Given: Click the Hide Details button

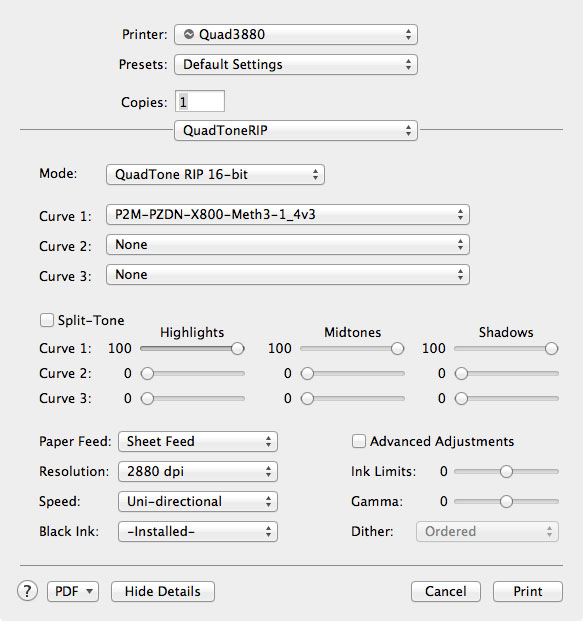Looking at the screenshot, I should pyautogui.click(x=163, y=591).
